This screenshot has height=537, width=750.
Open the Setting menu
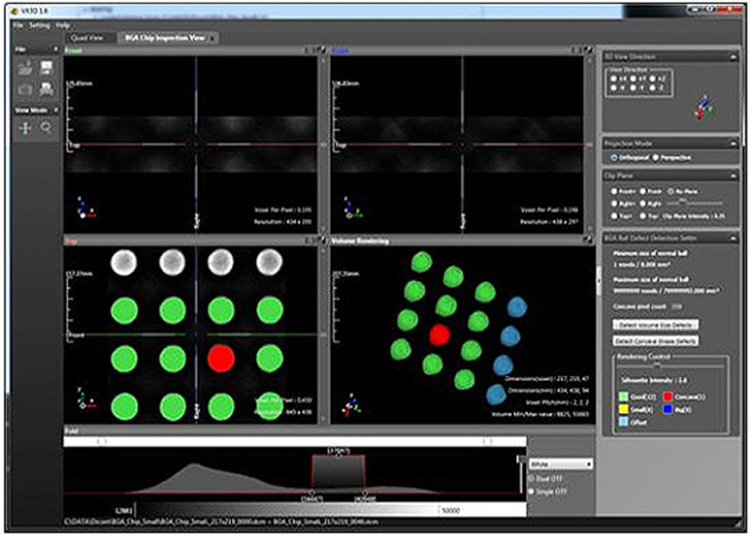tap(39, 24)
